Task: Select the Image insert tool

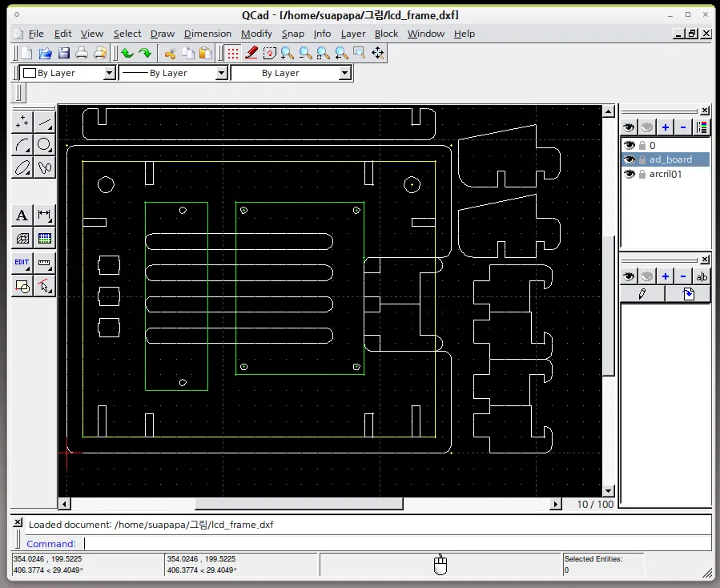Action: 45,239
